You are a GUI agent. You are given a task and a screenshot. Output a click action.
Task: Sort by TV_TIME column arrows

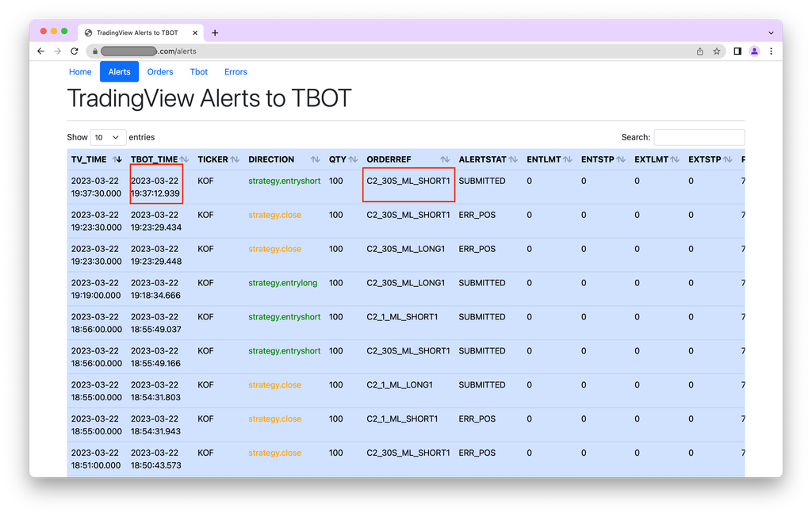click(x=117, y=159)
